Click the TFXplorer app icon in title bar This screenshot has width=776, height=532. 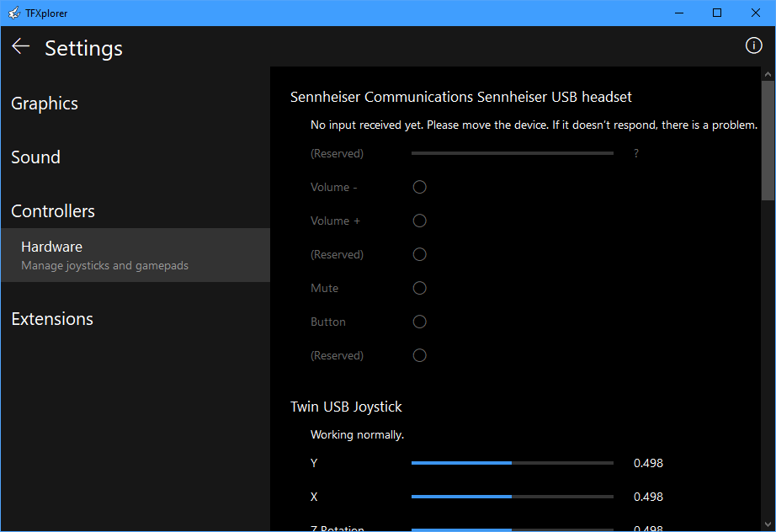click(13, 13)
